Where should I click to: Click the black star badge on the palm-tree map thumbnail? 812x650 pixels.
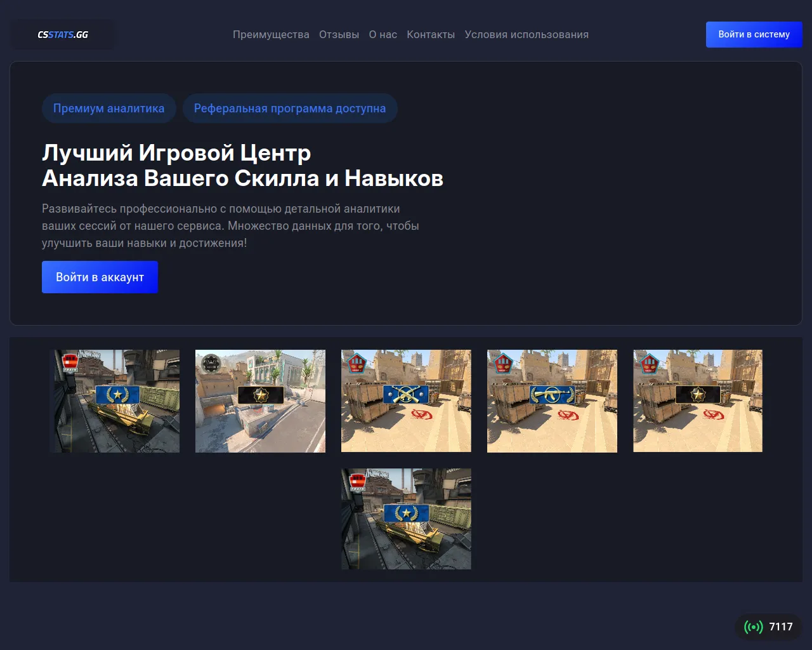click(x=260, y=394)
